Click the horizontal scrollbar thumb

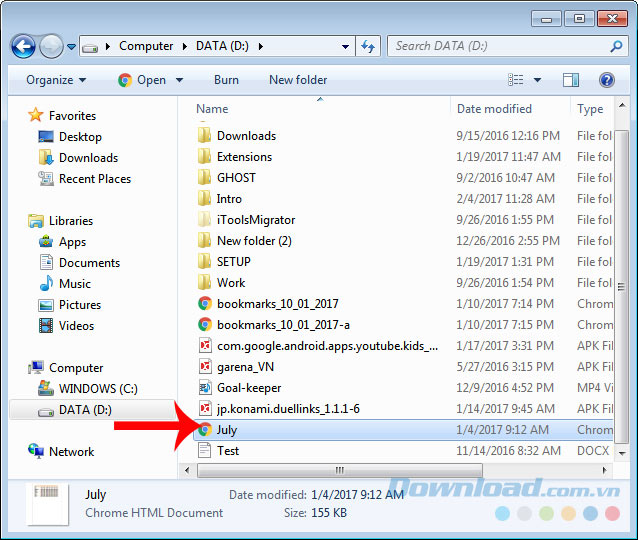(340, 470)
